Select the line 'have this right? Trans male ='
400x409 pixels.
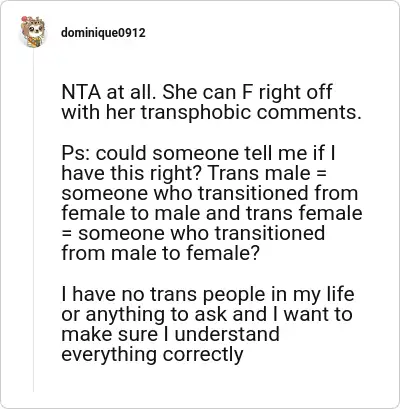[194, 173]
